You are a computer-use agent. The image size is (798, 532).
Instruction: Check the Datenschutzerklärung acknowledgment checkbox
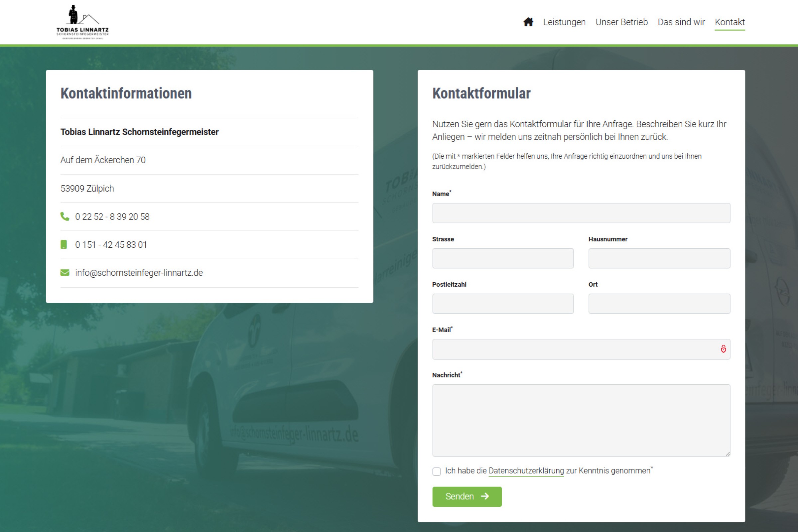437,471
